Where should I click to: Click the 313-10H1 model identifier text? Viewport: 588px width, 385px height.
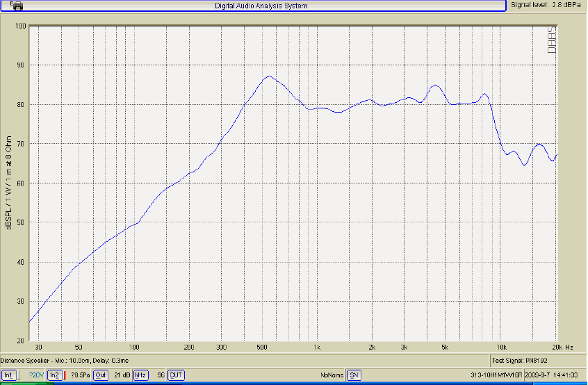pyautogui.click(x=496, y=375)
